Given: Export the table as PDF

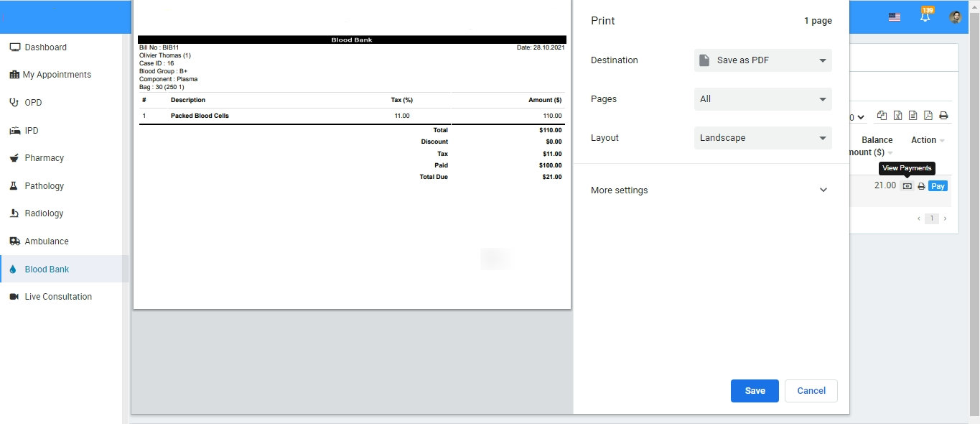Looking at the screenshot, I should point(928,116).
